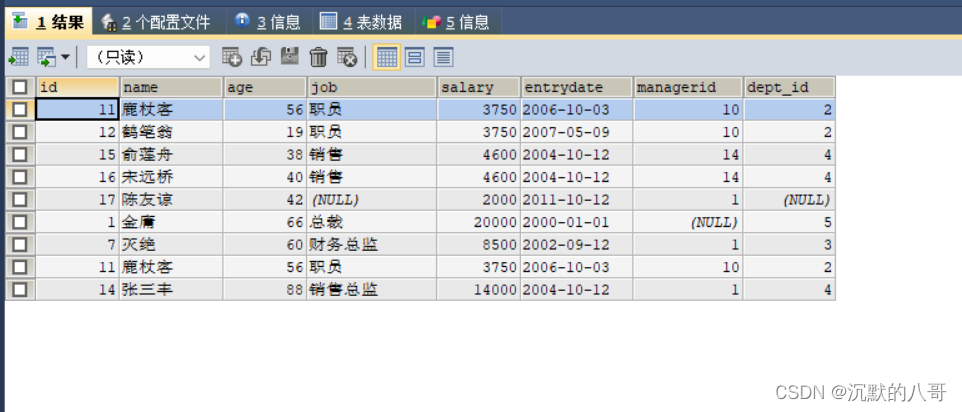Select the job cell 销售总监
This screenshot has width=962, height=412.
click(372, 289)
